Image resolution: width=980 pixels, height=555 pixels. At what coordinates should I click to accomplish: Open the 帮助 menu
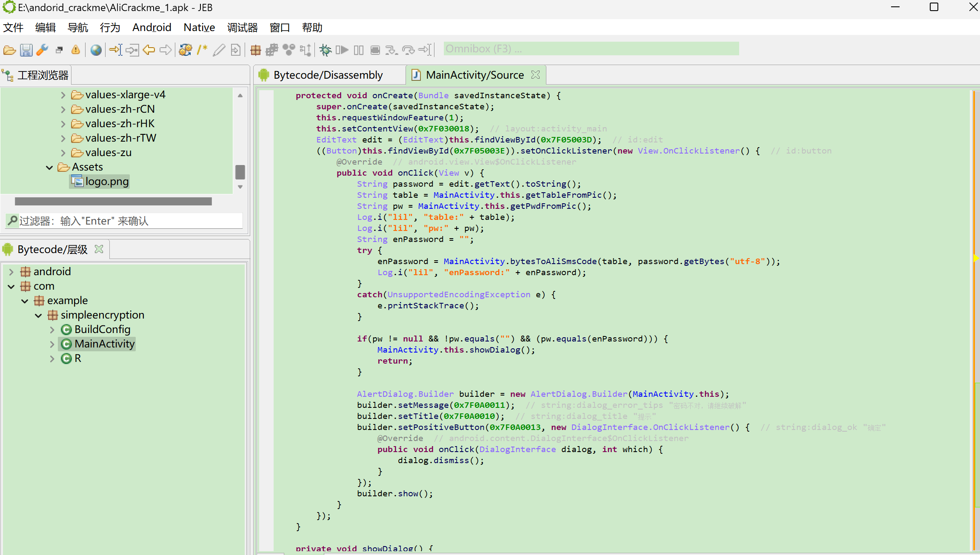tap(312, 28)
